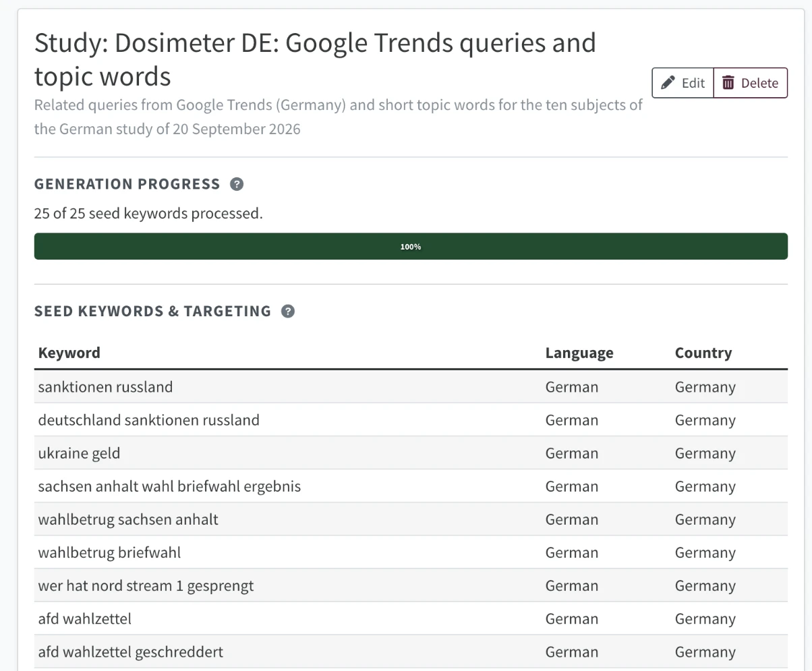Select keyword 'wahlbetrug briefwahl'
812x671 pixels.
tap(109, 552)
